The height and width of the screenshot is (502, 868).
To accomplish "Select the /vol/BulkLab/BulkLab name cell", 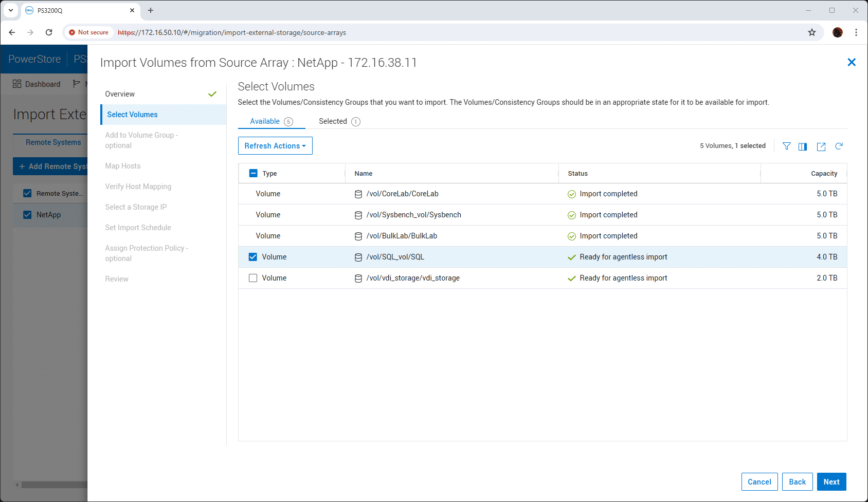I will [x=402, y=236].
